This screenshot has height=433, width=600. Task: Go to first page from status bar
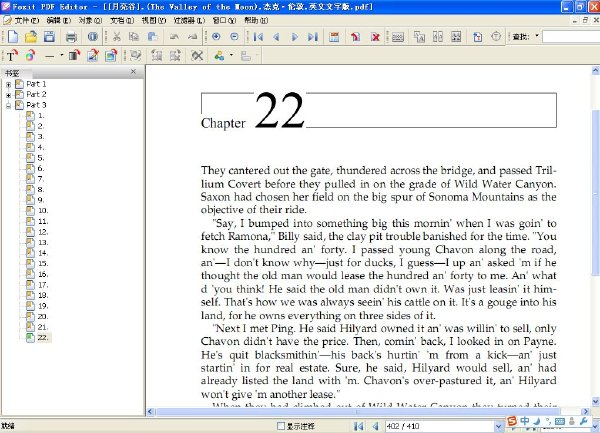[x=359, y=426]
